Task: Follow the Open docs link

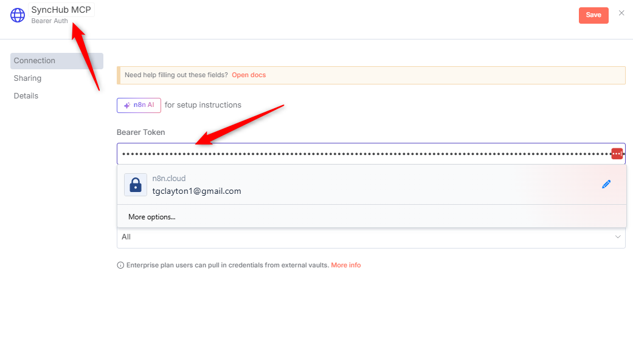Action: point(249,75)
